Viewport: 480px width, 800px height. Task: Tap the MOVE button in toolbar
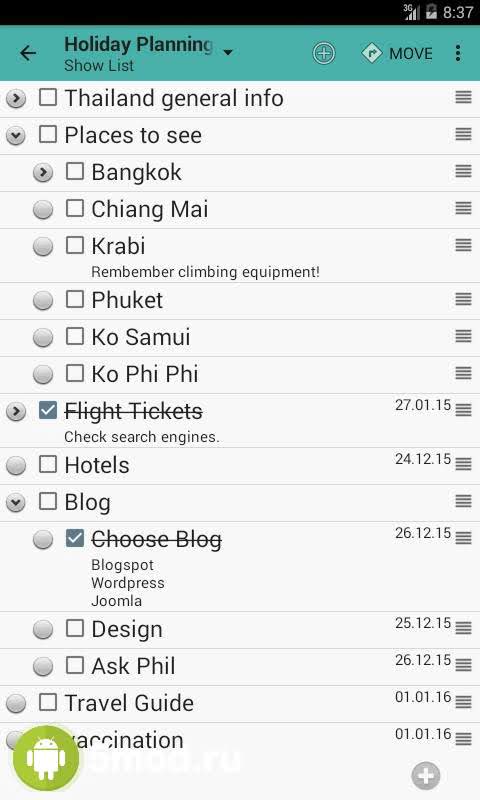tap(397, 53)
